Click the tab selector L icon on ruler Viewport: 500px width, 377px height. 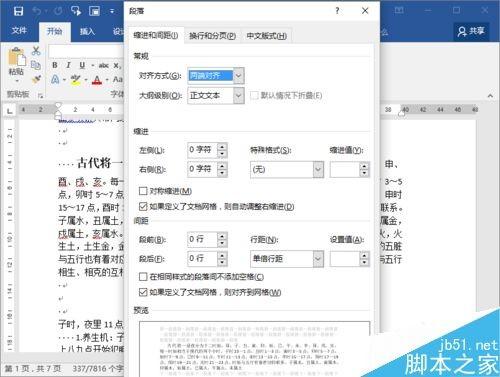(10, 111)
